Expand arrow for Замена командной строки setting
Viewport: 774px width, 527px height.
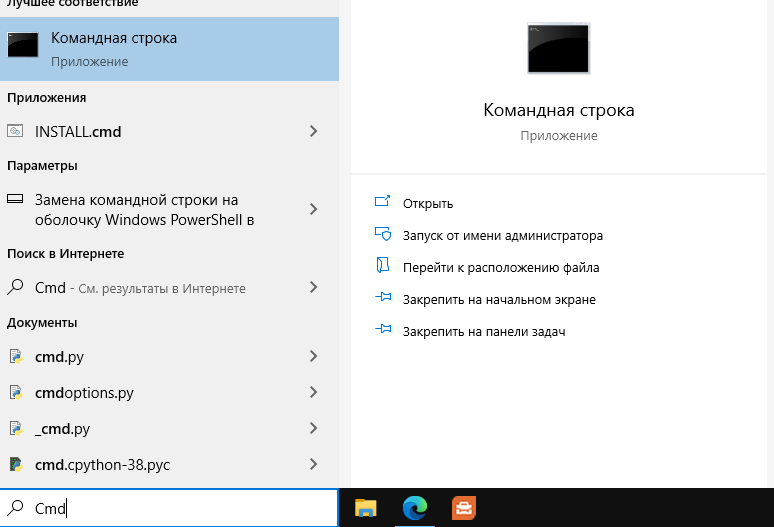point(313,209)
